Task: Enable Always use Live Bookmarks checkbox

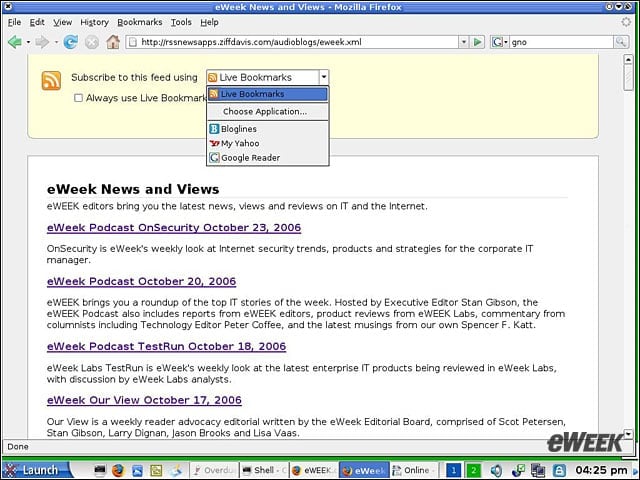Action: 78,98
